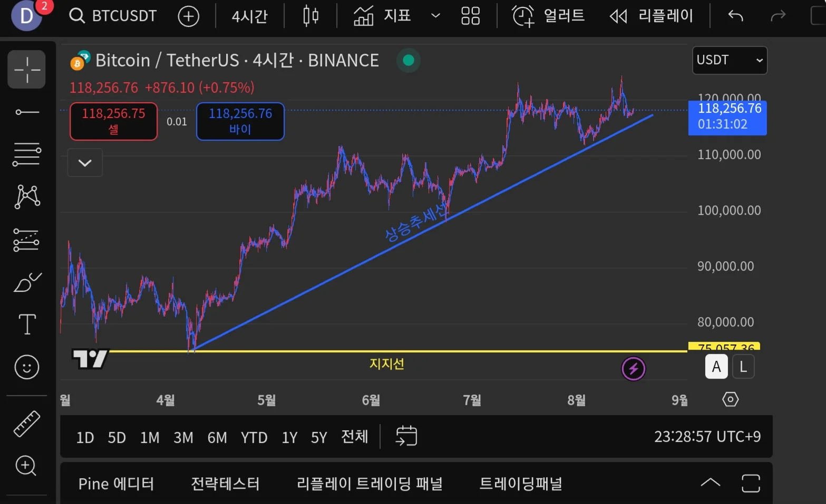The height and width of the screenshot is (504, 826).
Task: Select the 전체 all time range
Action: pos(355,437)
